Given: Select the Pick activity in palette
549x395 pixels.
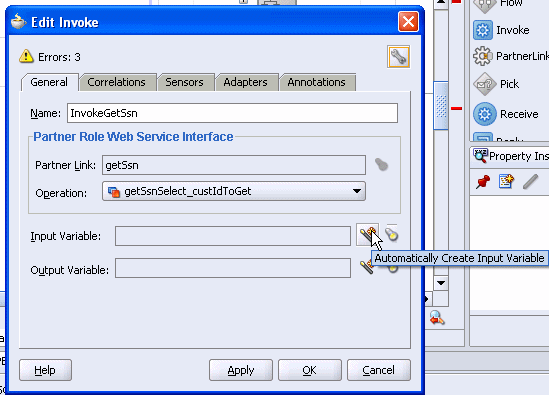Looking at the screenshot, I should 496,84.
